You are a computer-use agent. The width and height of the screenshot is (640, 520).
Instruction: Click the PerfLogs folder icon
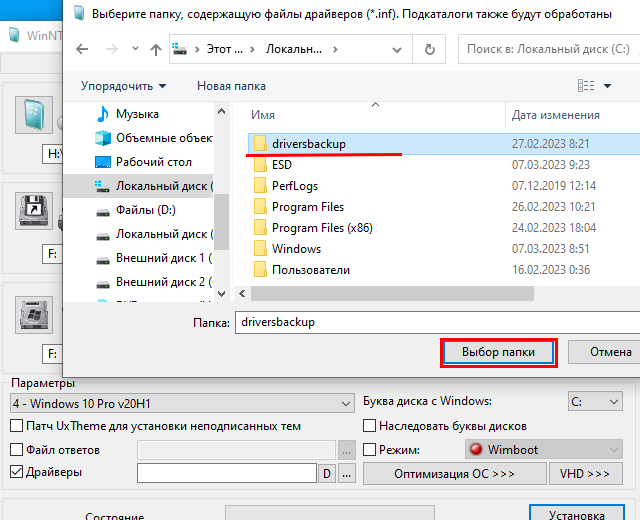tap(260, 186)
